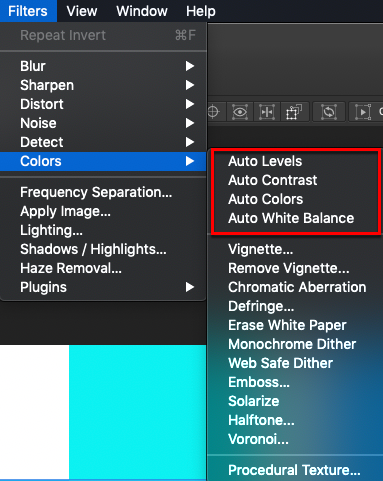Select Chromatic Aberration option
The width and height of the screenshot is (383, 481).
(x=297, y=287)
